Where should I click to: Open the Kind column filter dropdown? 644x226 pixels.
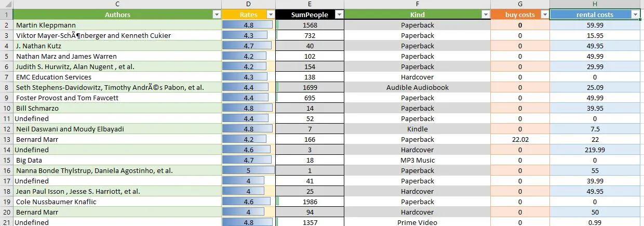tap(485, 15)
